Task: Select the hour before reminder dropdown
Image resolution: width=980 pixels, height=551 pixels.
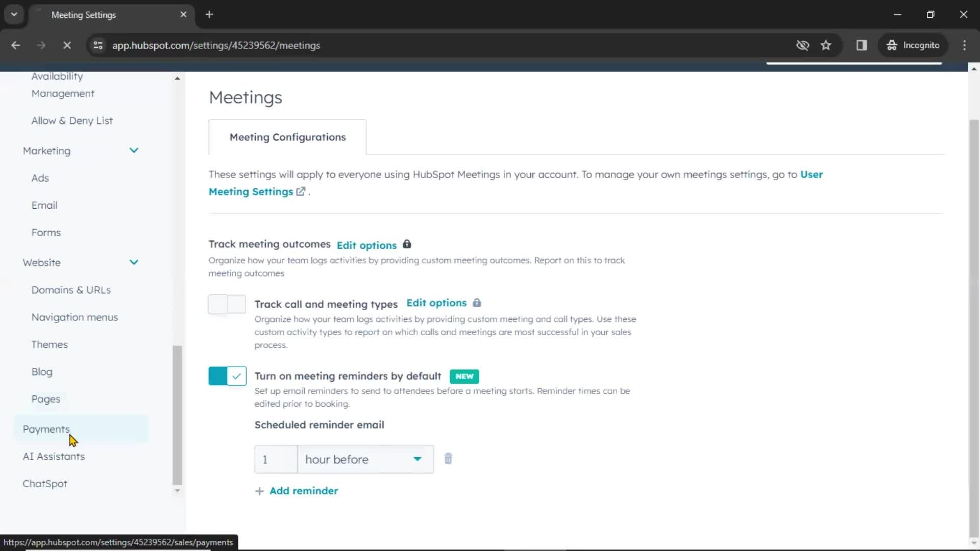Action: pos(363,459)
